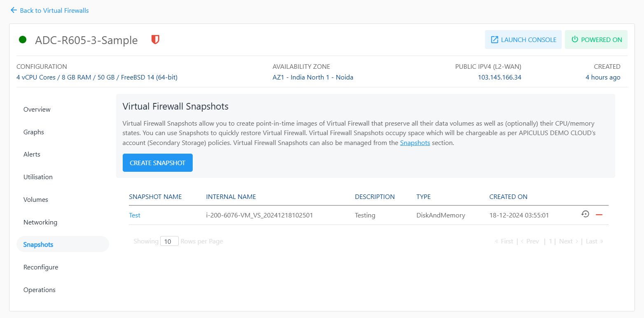644x318 pixels.
Task: Click the red delete snapshot icon
Action: pyautogui.click(x=599, y=215)
